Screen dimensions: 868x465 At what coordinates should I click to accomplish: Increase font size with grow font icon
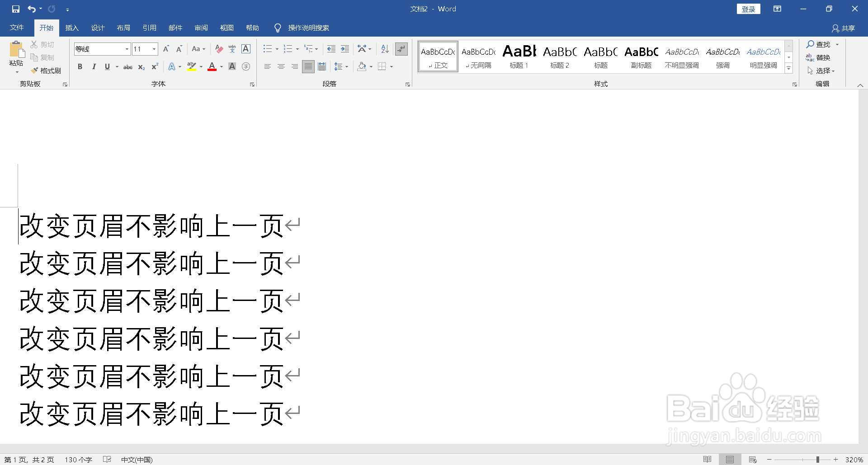[x=166, y=49]
